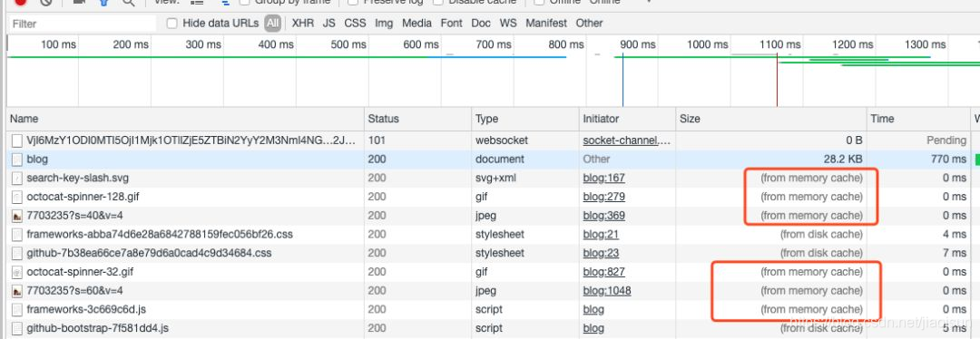Screen dimensions: 980x339
Task: Open initiator link blog:23
Action: (x=601, y=254)
